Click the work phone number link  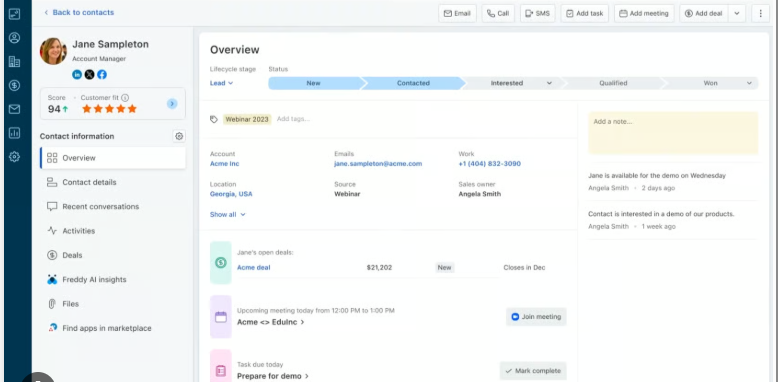(490, 164)
